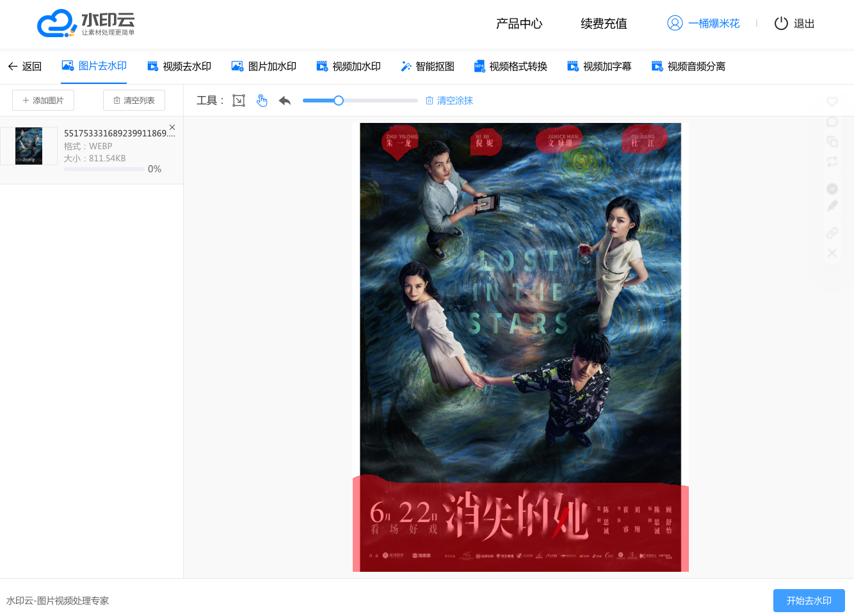Switch to the 视频去水印 tab
This screenshot has height=616, width=854.
click(x=179, y=67)
